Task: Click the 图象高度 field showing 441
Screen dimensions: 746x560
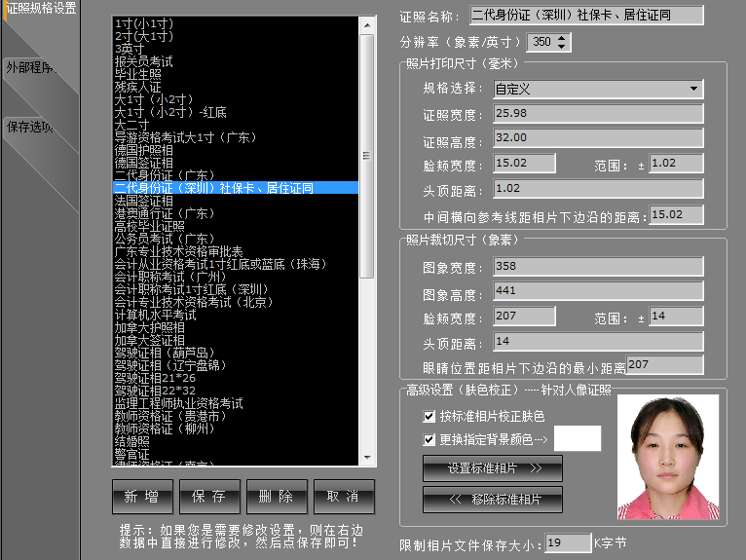Action: click(x=598, y=290)
